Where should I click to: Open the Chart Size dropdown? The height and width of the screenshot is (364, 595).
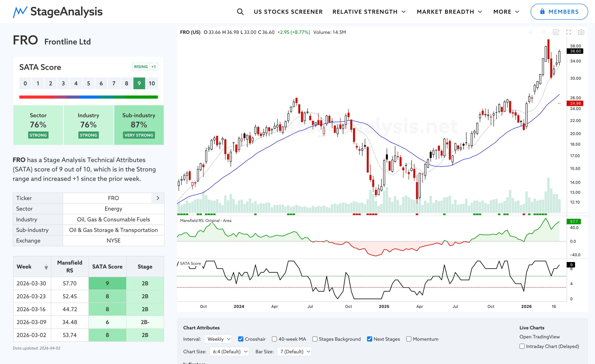click(229, 351)
